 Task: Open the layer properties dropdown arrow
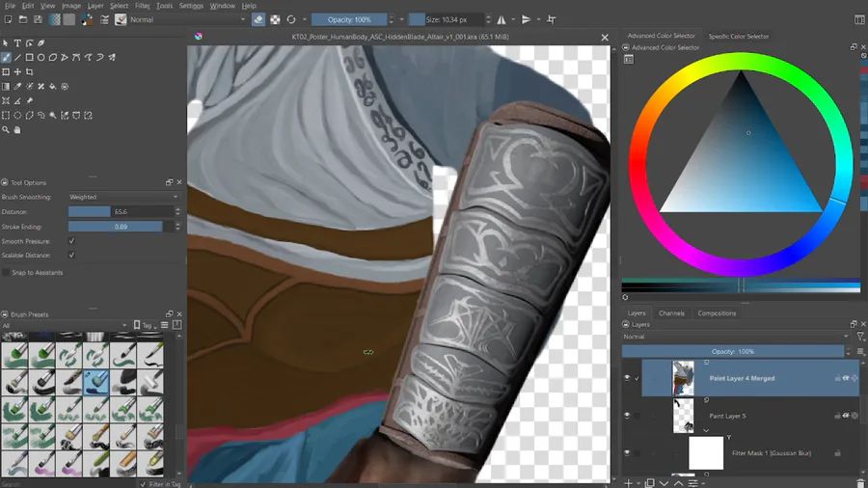(703, 484)
